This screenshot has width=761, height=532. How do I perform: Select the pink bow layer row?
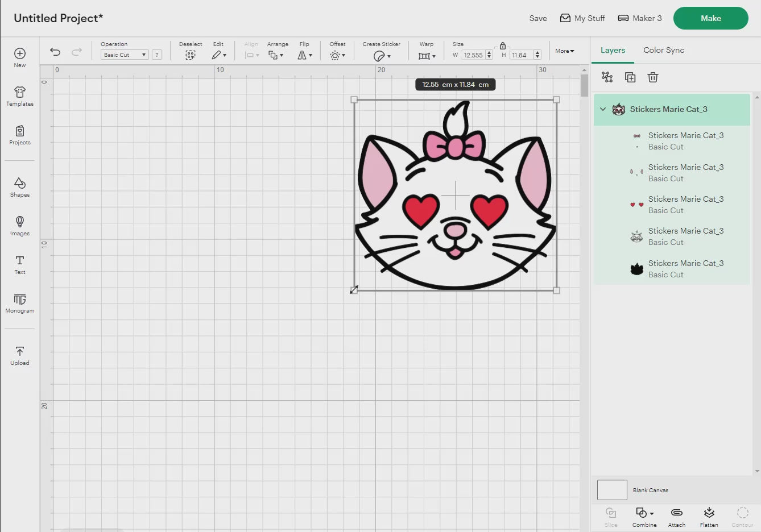click(672, 141)
